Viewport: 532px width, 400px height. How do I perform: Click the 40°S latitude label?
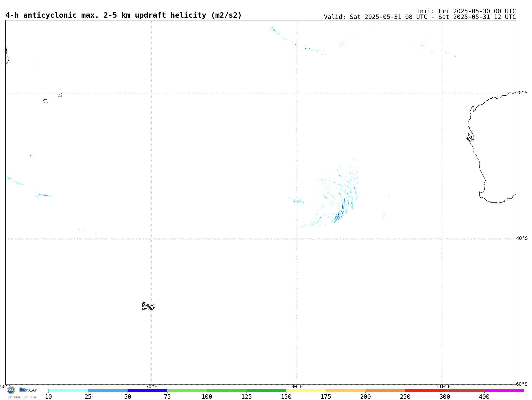pyautogui.click(x=522, y=238)
